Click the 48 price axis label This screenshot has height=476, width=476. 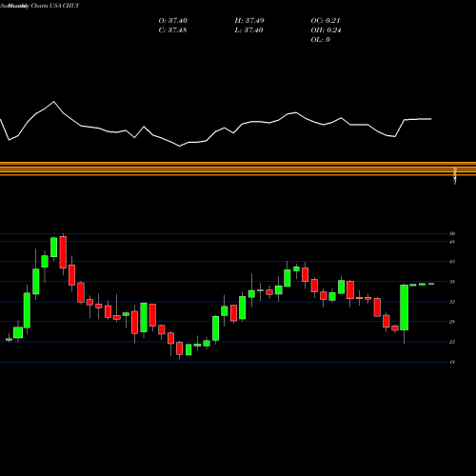click(x=452, y=242)
